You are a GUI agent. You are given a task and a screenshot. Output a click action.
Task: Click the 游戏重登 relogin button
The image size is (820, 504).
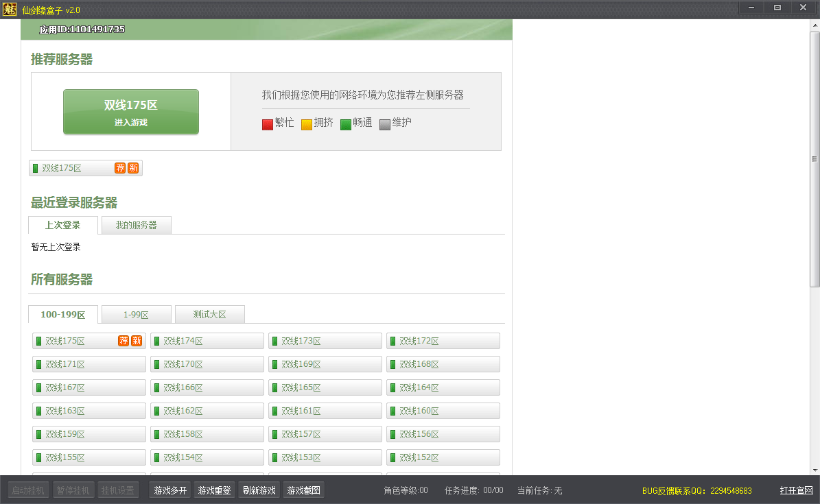point(214,490)
